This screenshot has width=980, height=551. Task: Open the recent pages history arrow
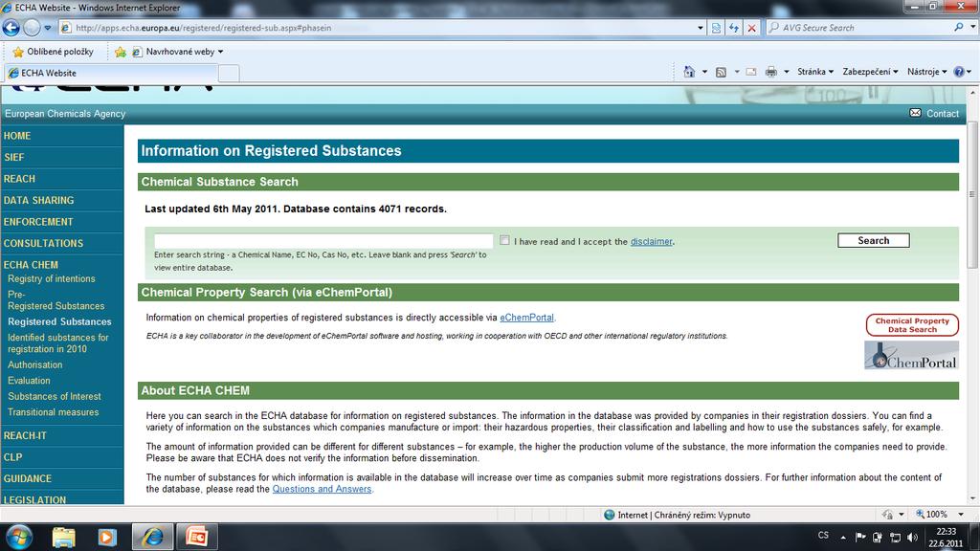[48, 28]
